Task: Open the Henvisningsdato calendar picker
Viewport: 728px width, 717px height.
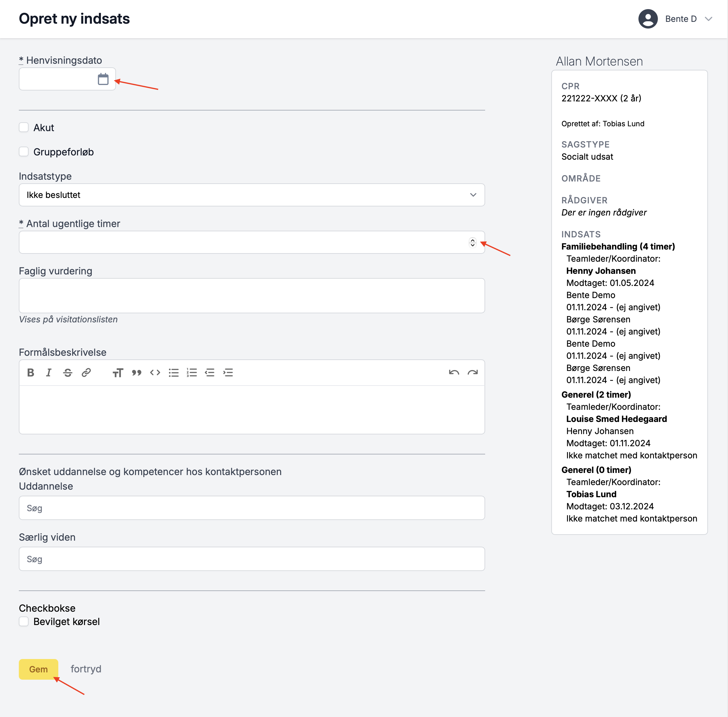Action: pyautogui.click(x=103, y=79)
